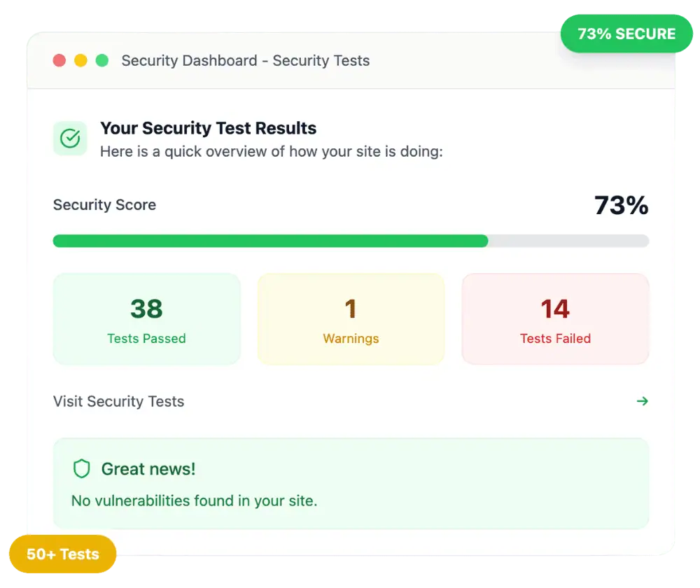
Task: Click the shield icon beside Great news
Action: [82, 469]
